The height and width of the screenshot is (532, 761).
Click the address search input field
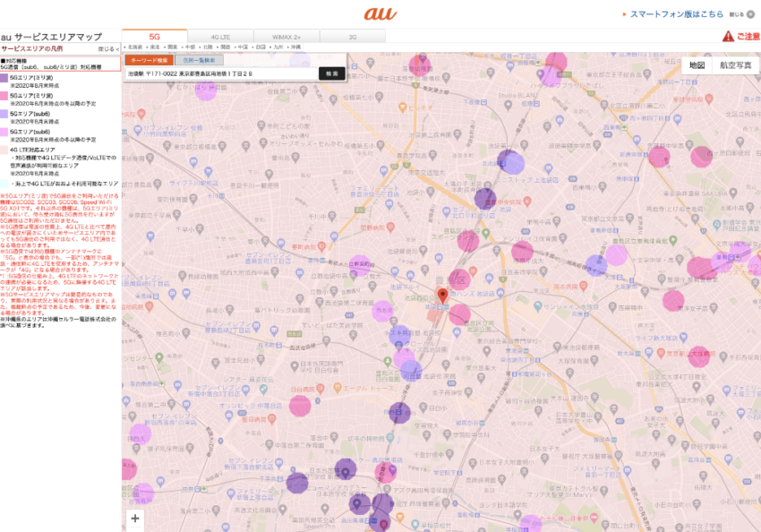click(x=221, y=73)
